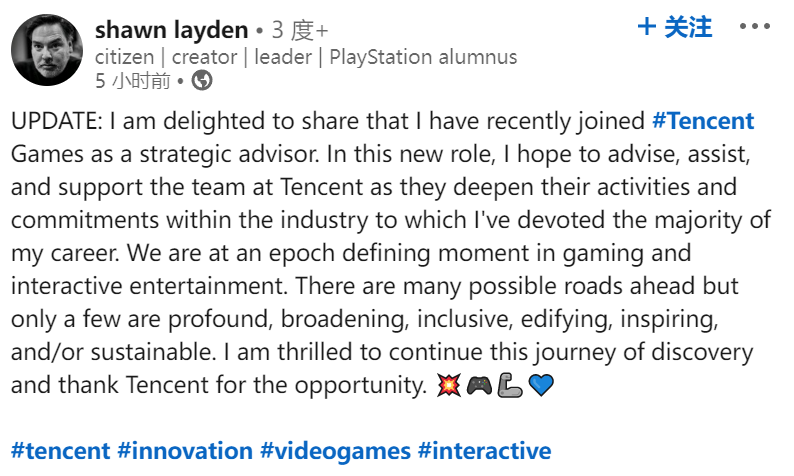Open shawn layden's profile photo
The width and height of the screenshot is (794, 476).
click(x=47, y=50)
